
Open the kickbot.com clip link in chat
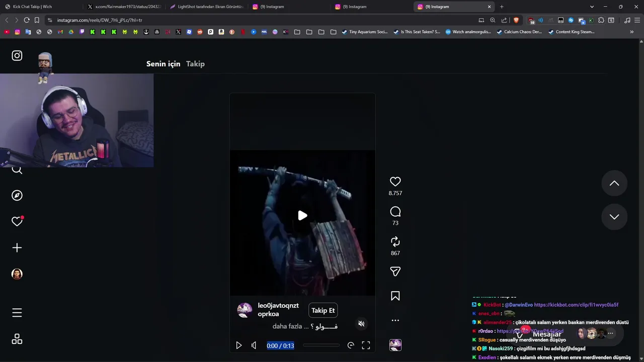tap(576, 305)
